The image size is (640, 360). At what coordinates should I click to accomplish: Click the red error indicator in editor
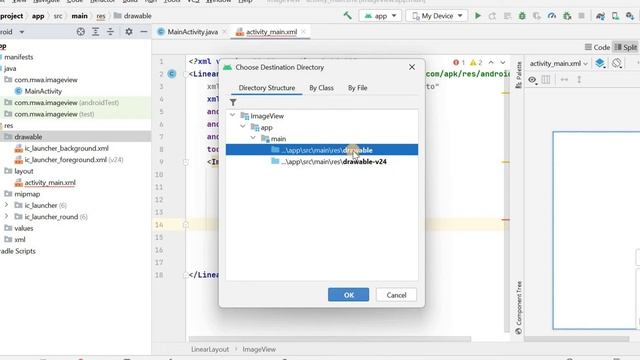tap(459, 62)
